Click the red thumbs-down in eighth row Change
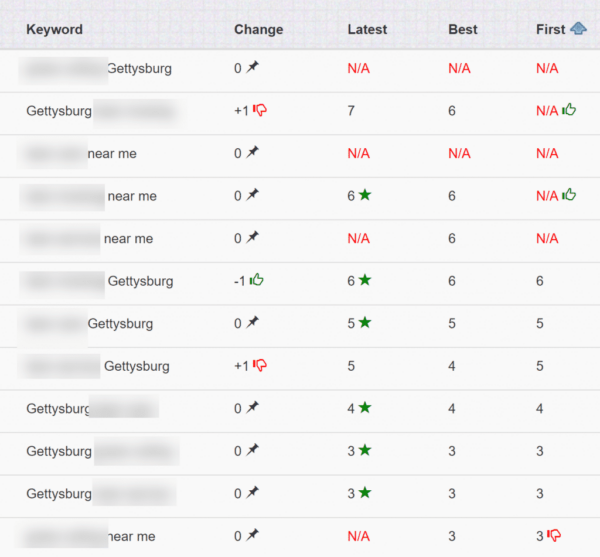 pyautogui.click(x=260, y=365)
